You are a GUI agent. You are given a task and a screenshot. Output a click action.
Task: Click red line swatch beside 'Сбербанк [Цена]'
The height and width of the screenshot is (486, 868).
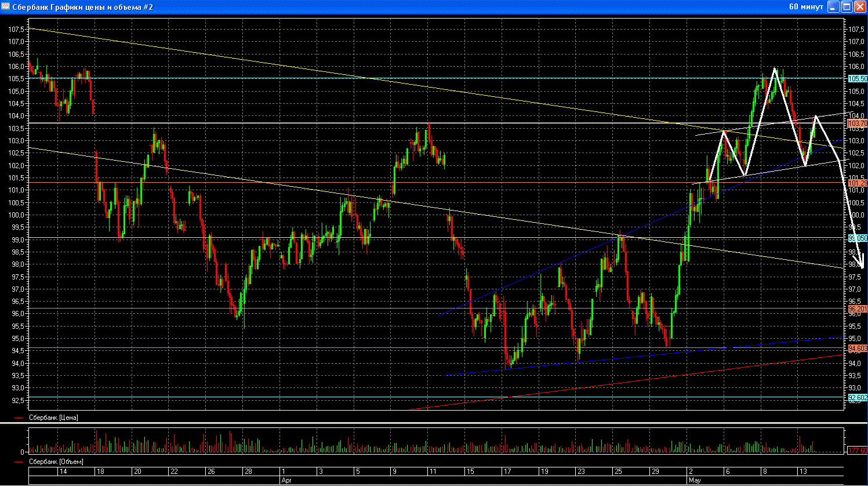[x=19, y=418]
